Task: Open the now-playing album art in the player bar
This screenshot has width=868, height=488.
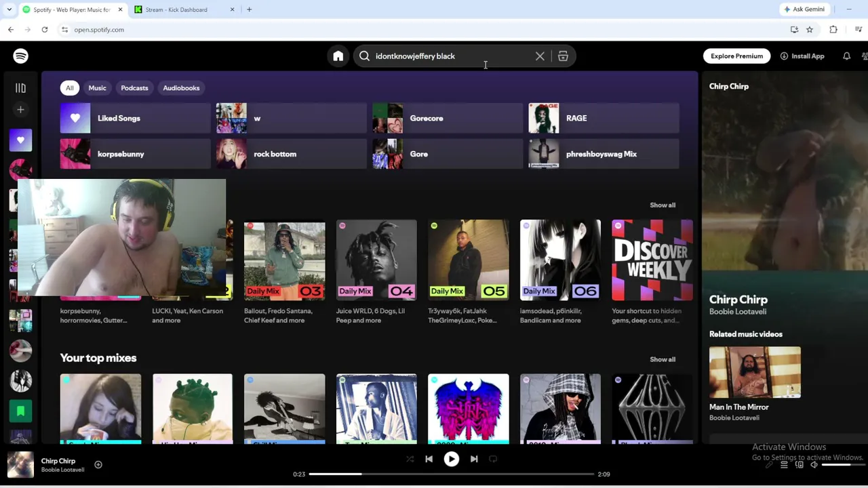Action: tap(20, 465)
